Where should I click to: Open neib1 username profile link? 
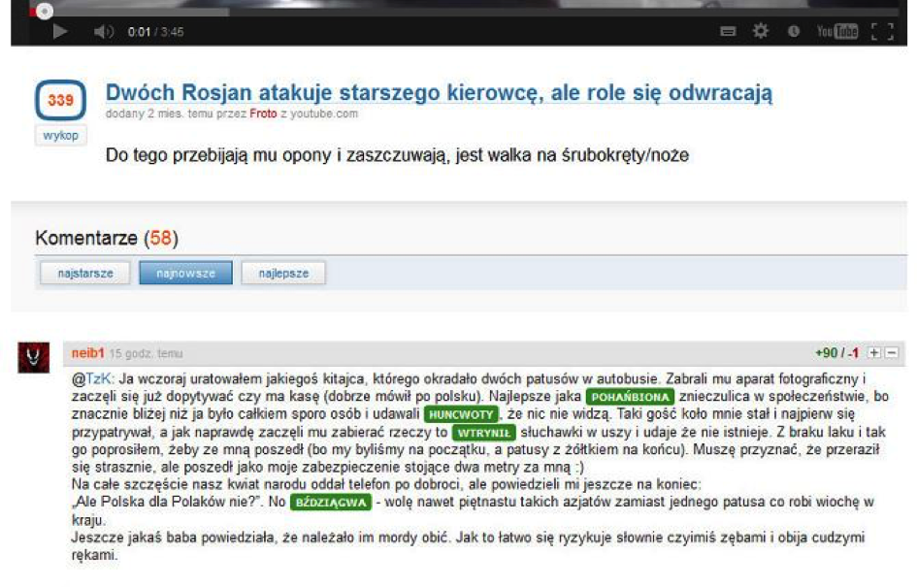click(87, 353)
